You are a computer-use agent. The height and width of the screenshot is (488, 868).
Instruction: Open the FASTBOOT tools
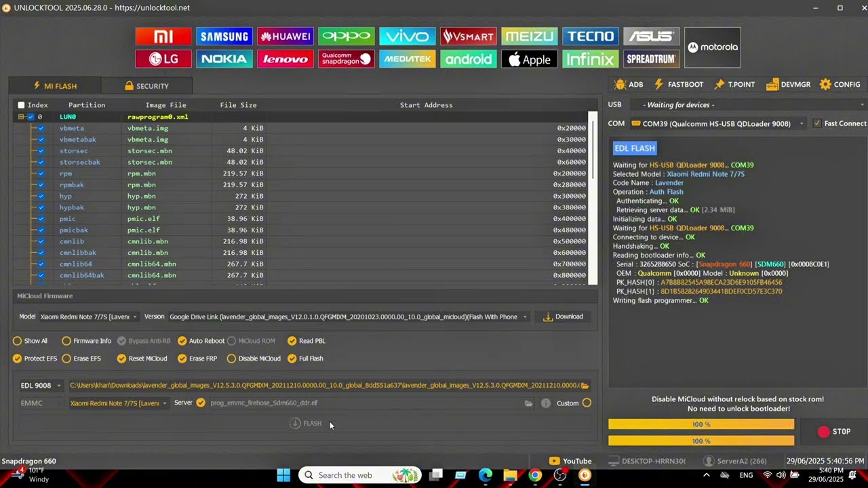pos(678,85)
